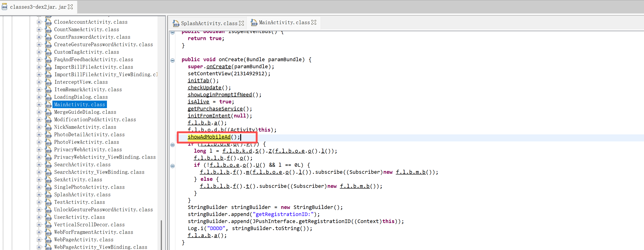Click the class icon beside InterceptView.class
The width and height of the screenshot is (644, 250).
point(48,82)
